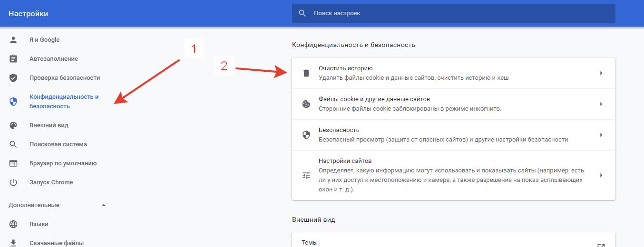644x247 pixels.
Task: Click the sliders icon for Настройки сайтов
Action: pyautogui.click(x=306, y=175)
